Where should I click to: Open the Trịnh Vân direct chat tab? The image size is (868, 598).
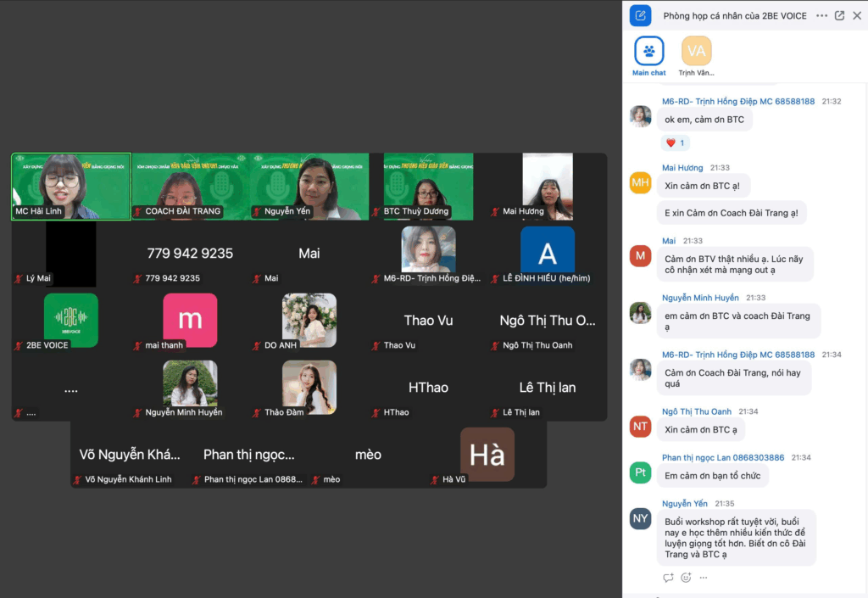click(x=696, y=53)
